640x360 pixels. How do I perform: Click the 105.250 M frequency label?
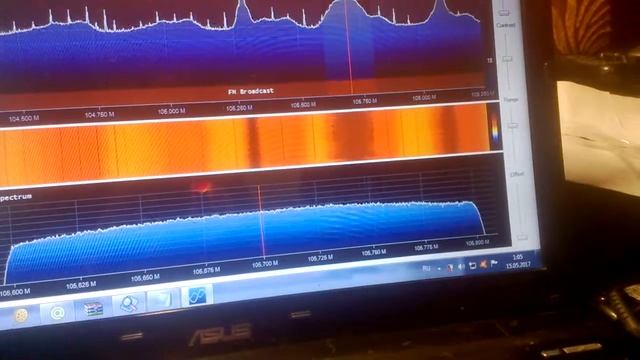[x=239, y=108]
